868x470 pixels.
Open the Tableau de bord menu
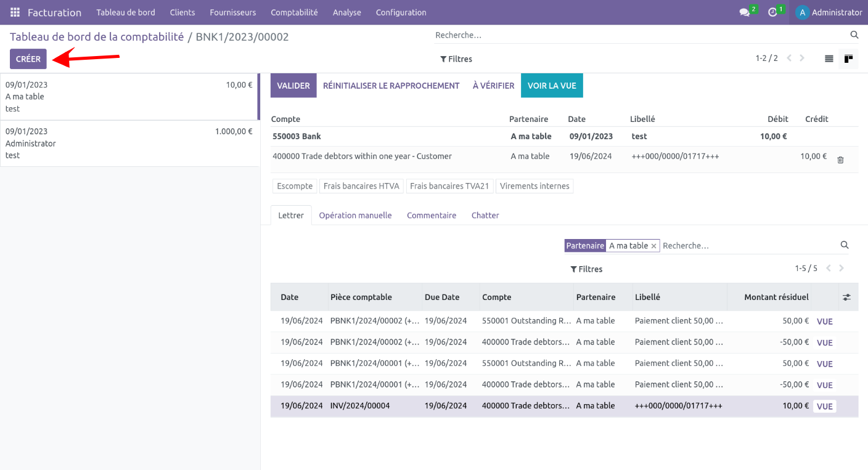point(126,12)
